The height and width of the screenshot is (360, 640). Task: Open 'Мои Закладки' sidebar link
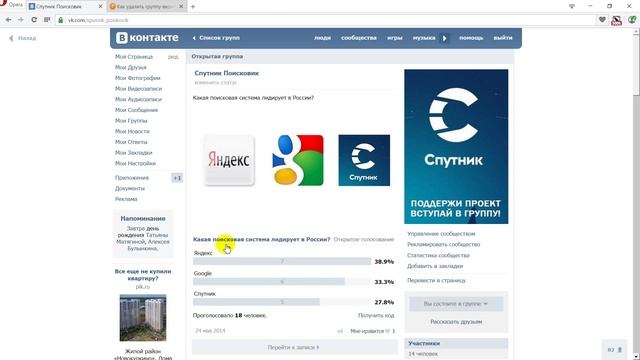tap(133, 152)
